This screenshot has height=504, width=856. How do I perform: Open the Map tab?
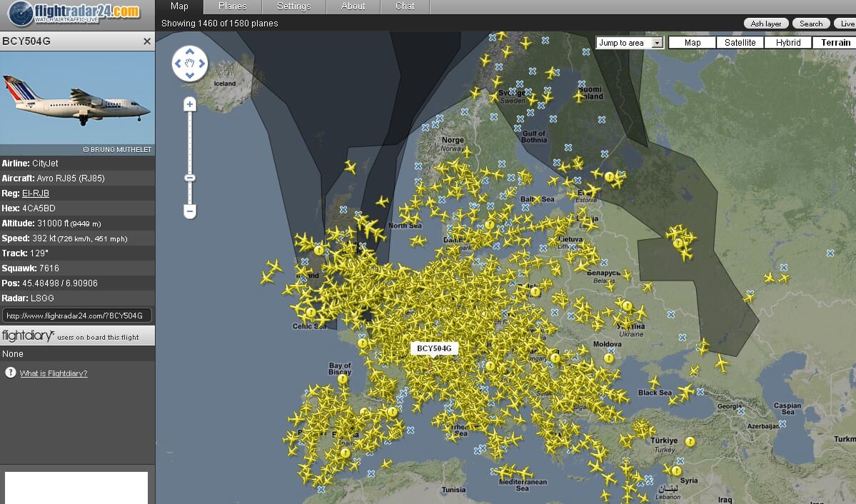click(x=179, y=6)
